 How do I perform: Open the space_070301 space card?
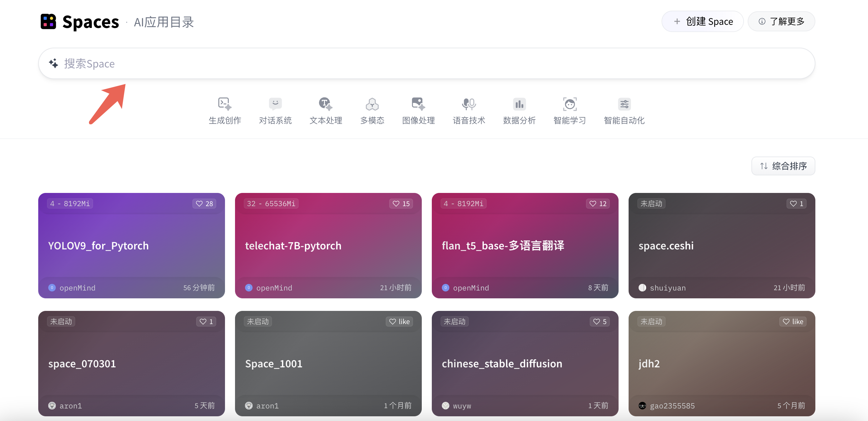[x=131, y=364]
